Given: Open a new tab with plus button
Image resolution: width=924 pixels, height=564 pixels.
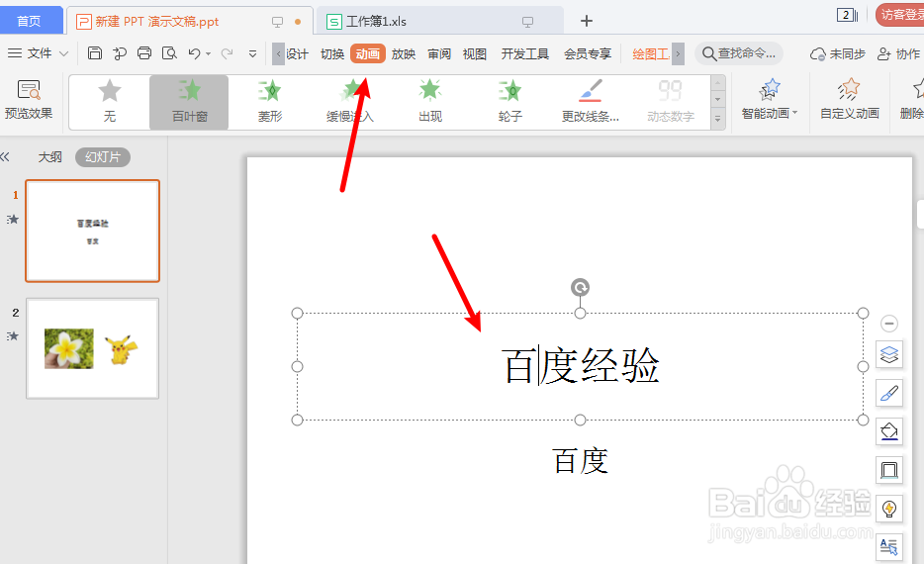Looking at the screenshot, I should [x=587, y=21].
